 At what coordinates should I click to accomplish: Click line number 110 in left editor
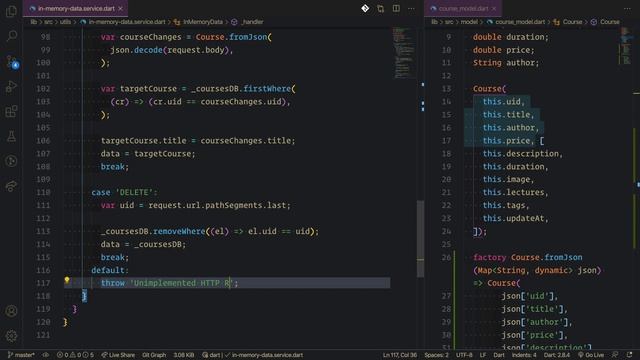pos(43,192)
